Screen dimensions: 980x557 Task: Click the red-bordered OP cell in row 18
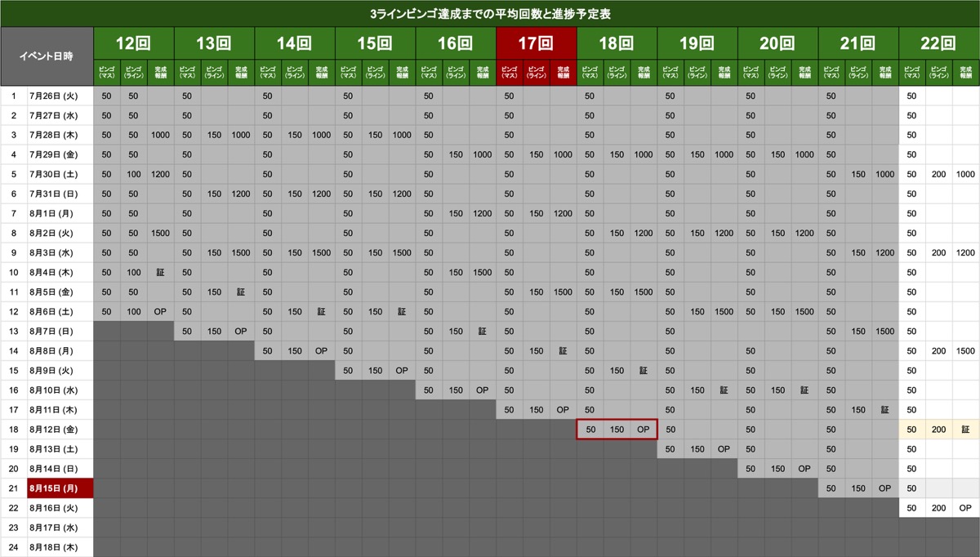pyautogui.click(x=644, y=430)
